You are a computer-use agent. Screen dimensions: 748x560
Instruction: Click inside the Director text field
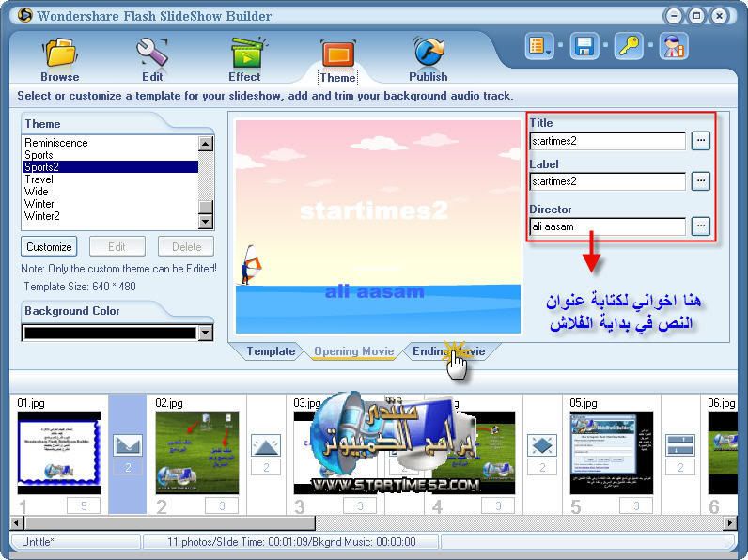(x=608, y=226)
